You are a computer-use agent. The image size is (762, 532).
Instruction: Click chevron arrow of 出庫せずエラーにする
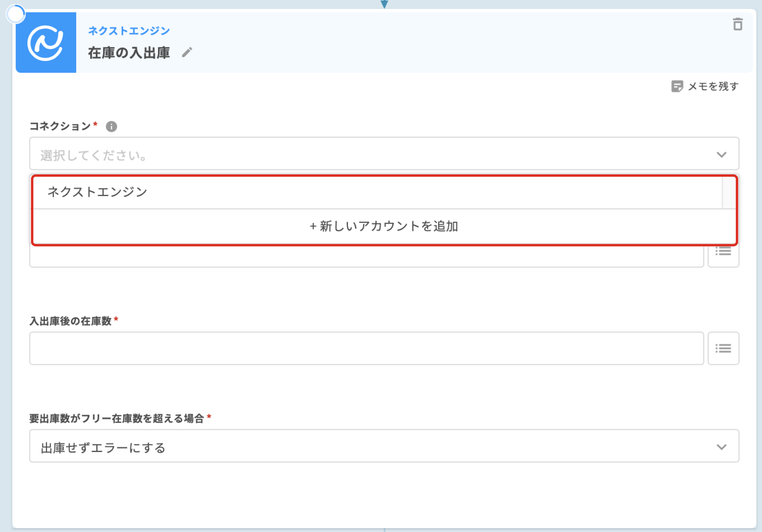(721, 447)
